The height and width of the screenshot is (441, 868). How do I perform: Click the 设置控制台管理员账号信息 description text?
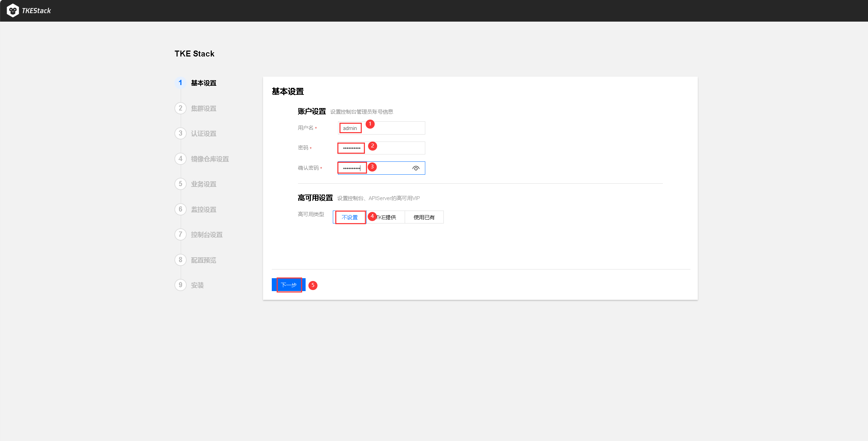[362, 112]
